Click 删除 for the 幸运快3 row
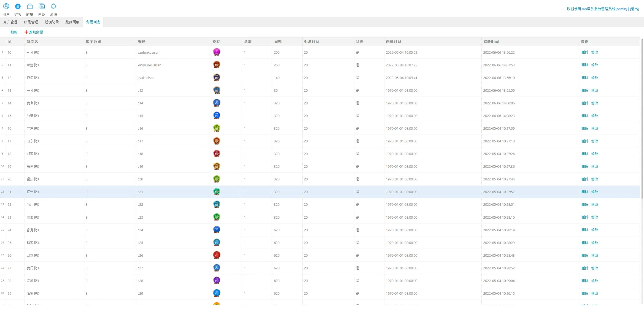Image resolution: width=644 pixels, height=314 pixels. [x=585, y=65]
